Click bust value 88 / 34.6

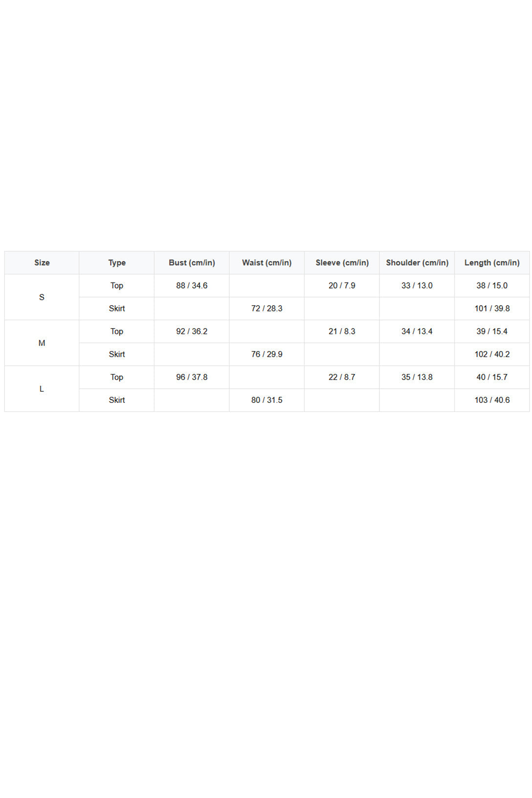[192, 286]
